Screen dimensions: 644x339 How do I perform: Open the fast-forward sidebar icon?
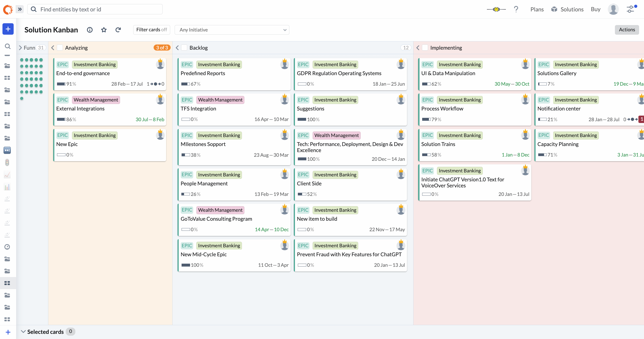(7, 150)
